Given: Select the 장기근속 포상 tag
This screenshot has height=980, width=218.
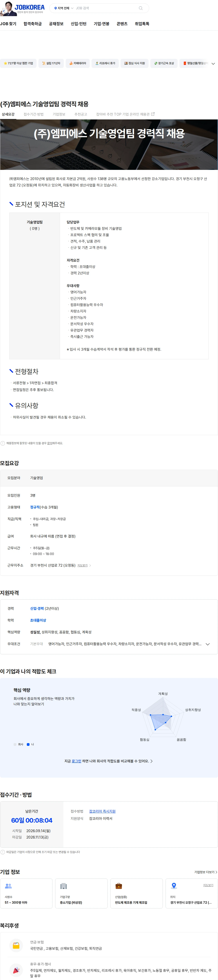Looking at the screenshot, I should point(164,63).
